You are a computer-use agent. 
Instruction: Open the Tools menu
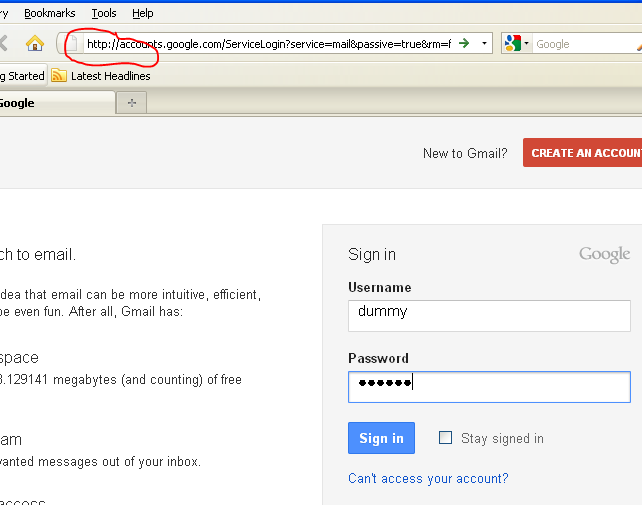pos(104,14)
